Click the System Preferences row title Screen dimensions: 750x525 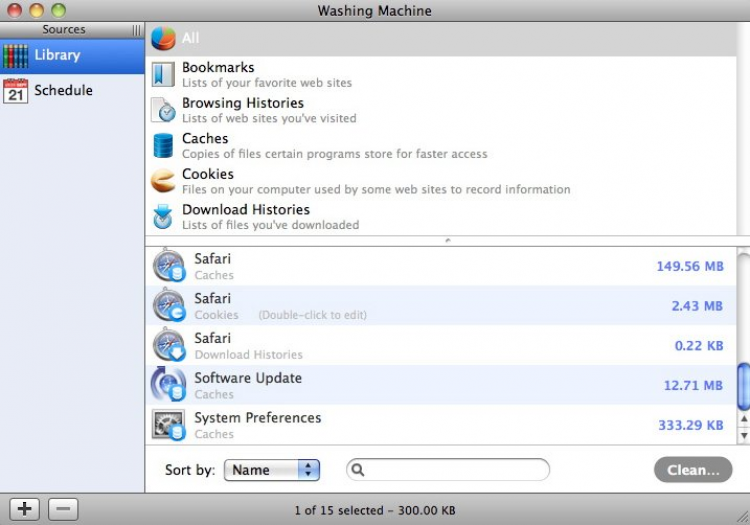257,418
